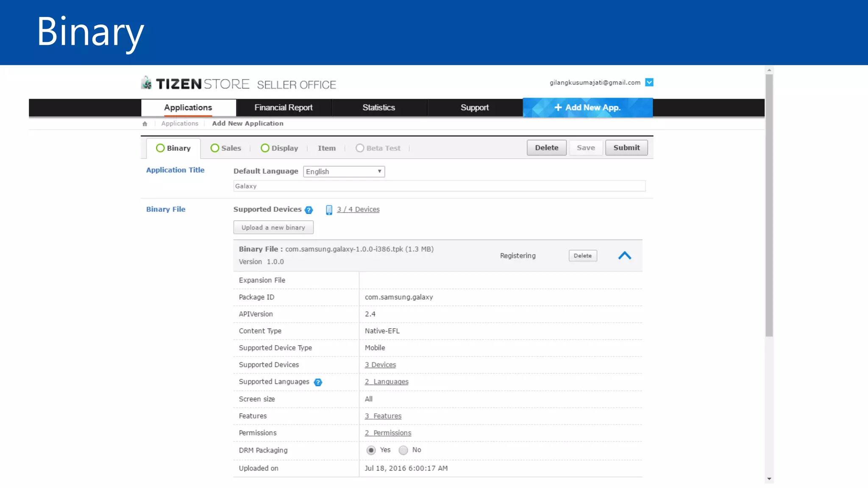Collapse binary file details chevron
Viewport: 868px width, 488px height.
tap(624, 256)
